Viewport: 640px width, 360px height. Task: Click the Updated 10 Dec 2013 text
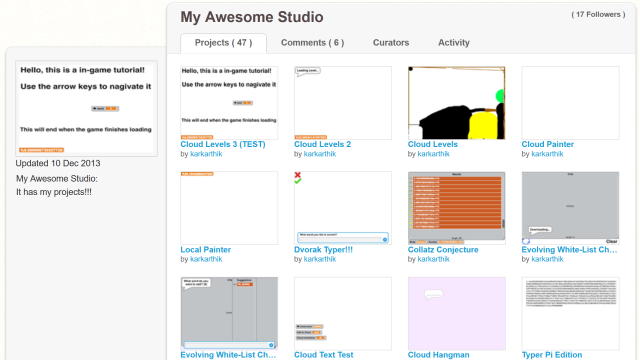pyautogui.click(x=58, y=163)
